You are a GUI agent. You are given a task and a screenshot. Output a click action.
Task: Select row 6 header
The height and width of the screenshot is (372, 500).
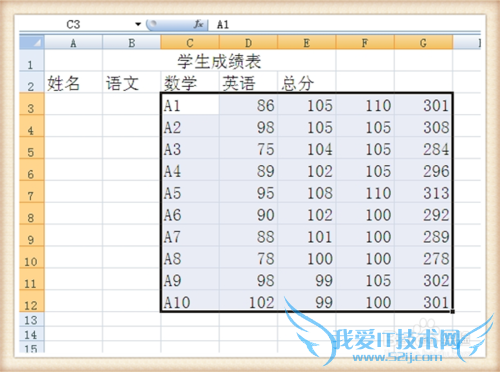32,170
